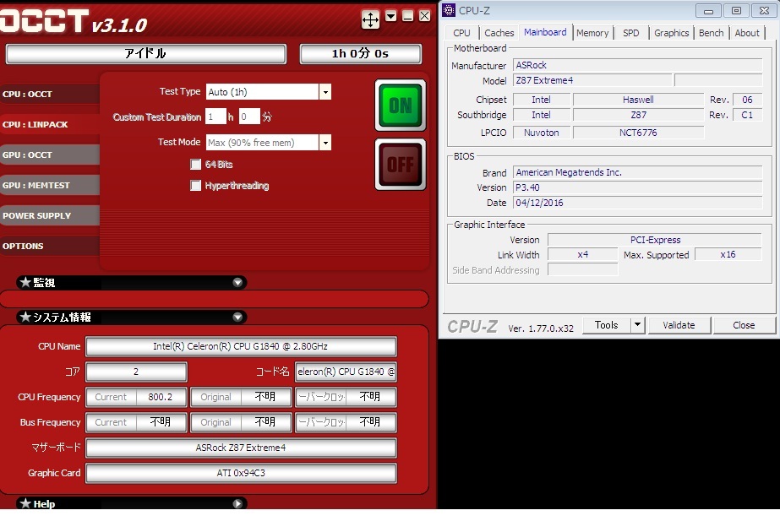Click the CPU-Z title bar app icon
This screenshot has width=780, height=532.
pyautogui.click(x=448, y=10)
